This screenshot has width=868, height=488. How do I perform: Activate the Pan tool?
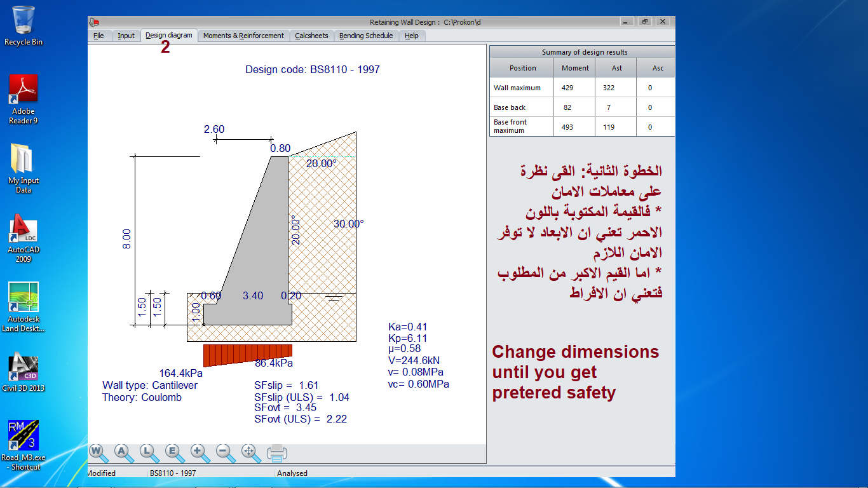click(x=249, y=451)
